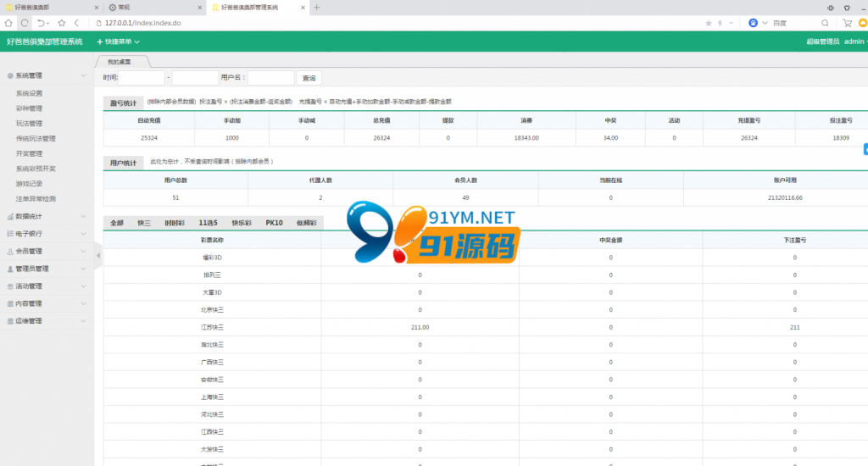Close the 常规 browser tab
Image resolution: width=868 pixels, height=466 pixels.
point(200,8)
